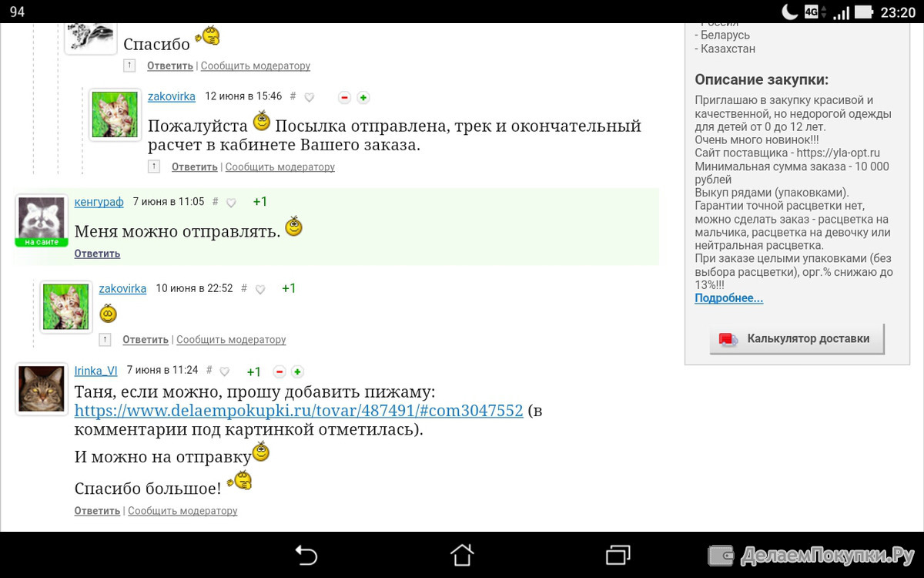Like zakovirka's 12 июня comment with the heart

(x=310, y=97)
